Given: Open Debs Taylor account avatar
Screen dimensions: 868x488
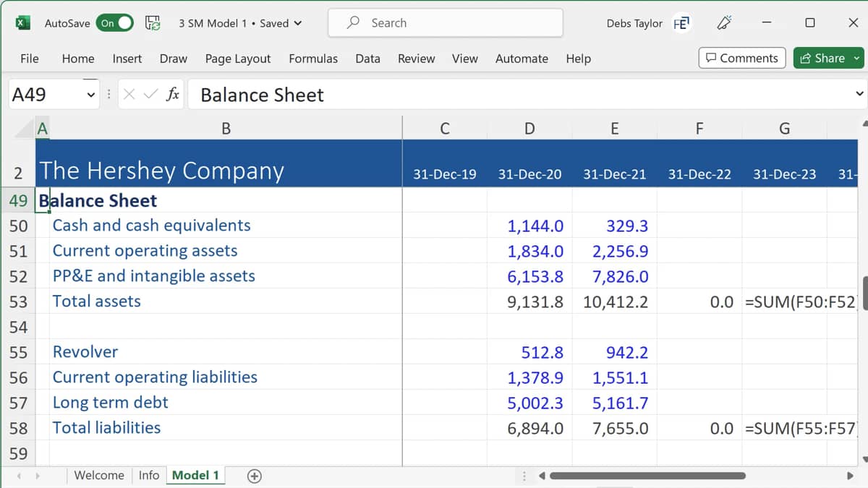Looking at the screenshot, I should (681, 23).
